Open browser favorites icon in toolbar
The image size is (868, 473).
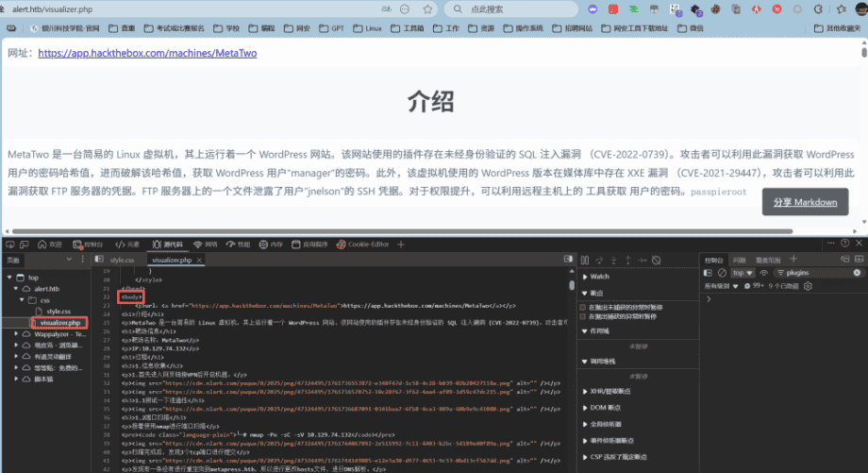842,8
